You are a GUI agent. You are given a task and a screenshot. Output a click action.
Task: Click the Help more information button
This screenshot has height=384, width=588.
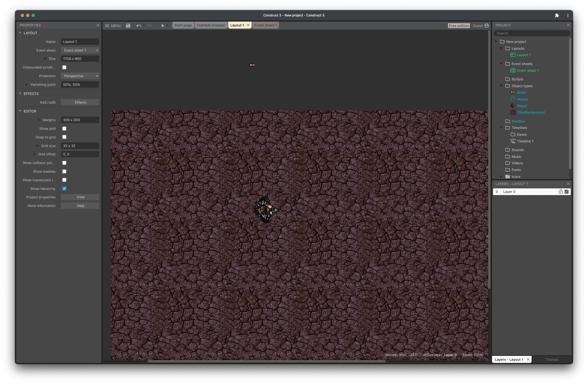click(80, 206)
